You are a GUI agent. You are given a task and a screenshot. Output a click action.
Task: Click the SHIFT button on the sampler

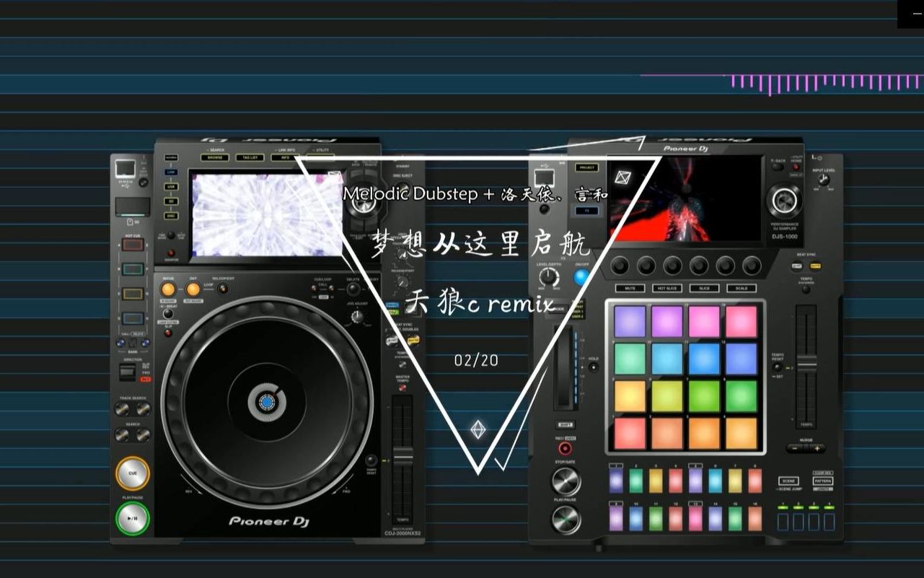(x=565, y=425)
